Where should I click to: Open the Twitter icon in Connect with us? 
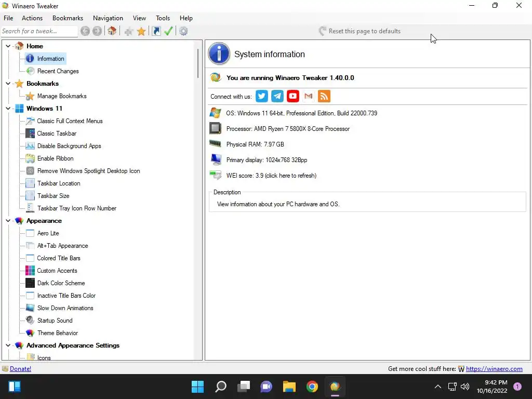tap(262, 96)
